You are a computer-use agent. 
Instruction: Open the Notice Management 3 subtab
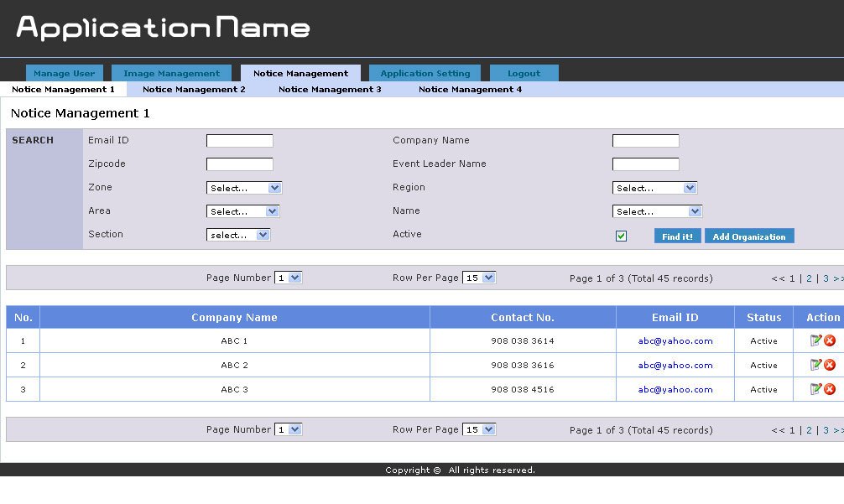point(330,89)
